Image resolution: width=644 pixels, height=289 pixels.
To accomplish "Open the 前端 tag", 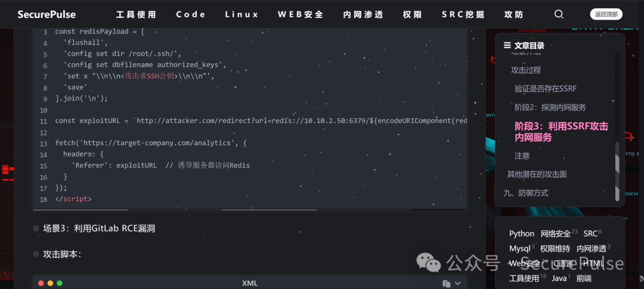I will (x=584, y=278).
